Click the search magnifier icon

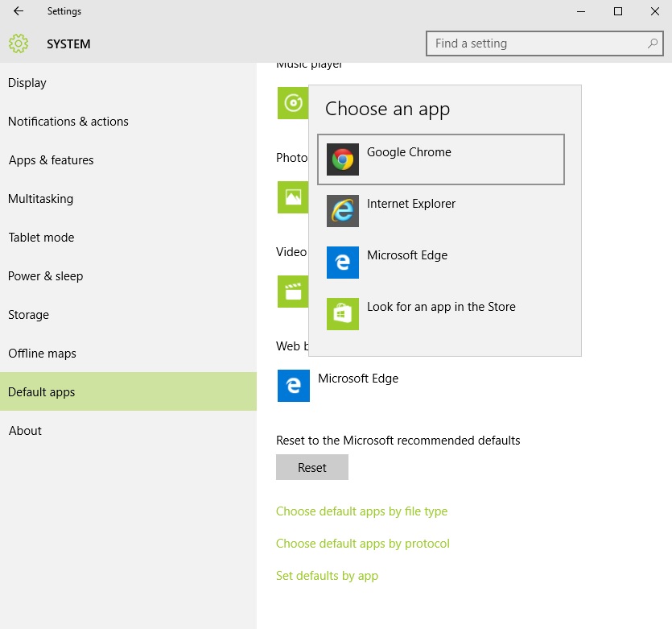pyautogui.click(x=653, y=43)
